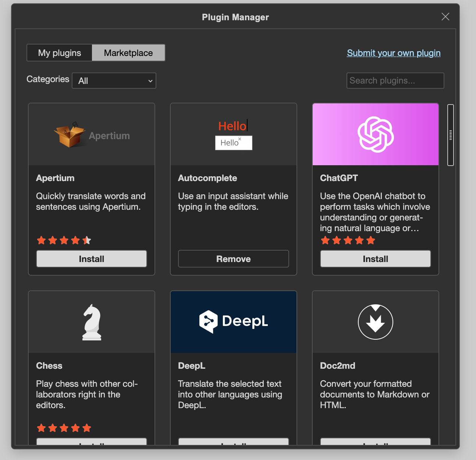Click 'Use the OpenAI chatbot' description
This screenshot has height=460, width=476.
[x=375, y=212]
